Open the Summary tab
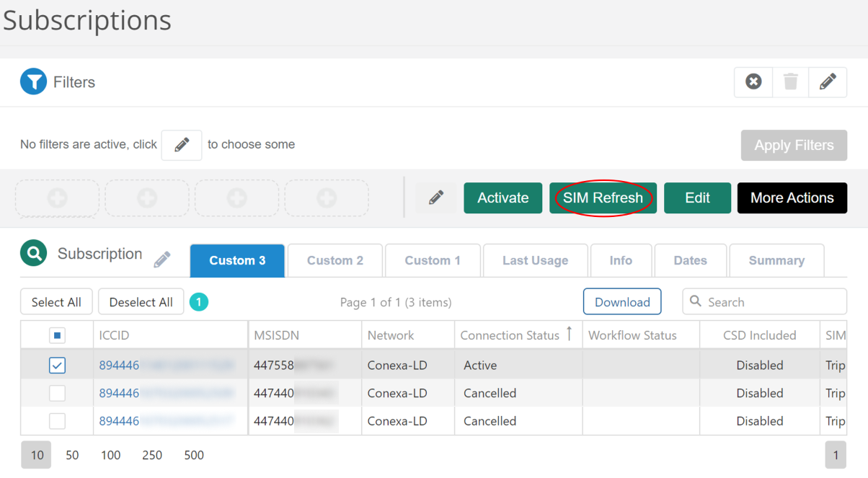Viewport: 868px width, 478px height. 776,260
